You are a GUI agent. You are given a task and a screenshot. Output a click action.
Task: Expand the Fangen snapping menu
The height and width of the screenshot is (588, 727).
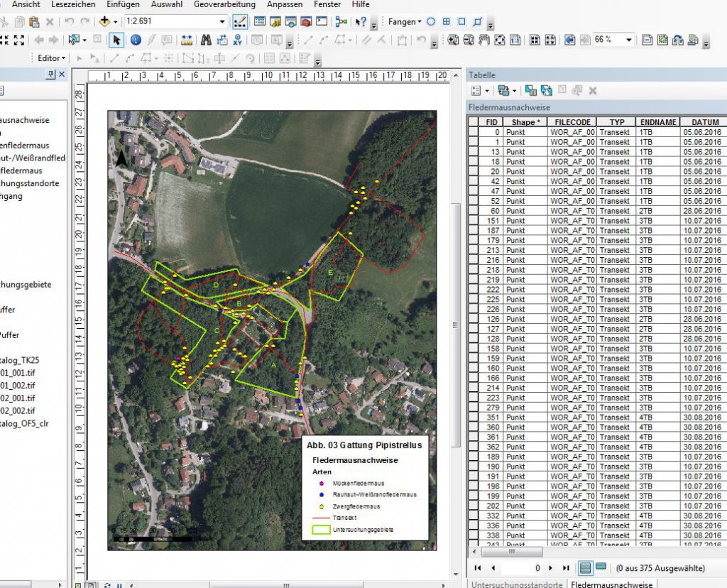[405, 22]
